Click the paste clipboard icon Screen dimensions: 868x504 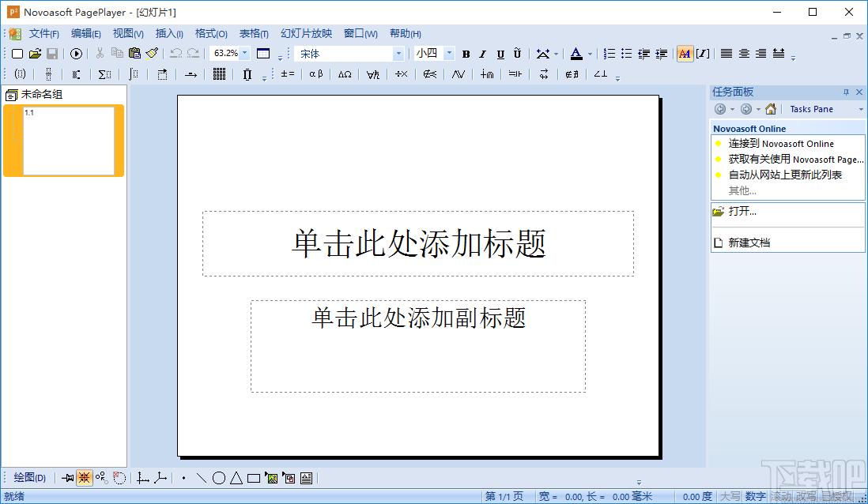(134, 53)
